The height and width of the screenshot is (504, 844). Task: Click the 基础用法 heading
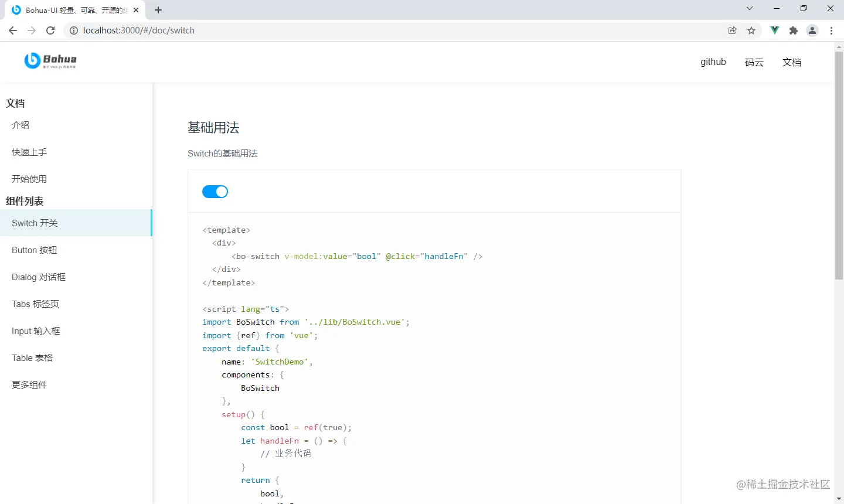point(213,128)
